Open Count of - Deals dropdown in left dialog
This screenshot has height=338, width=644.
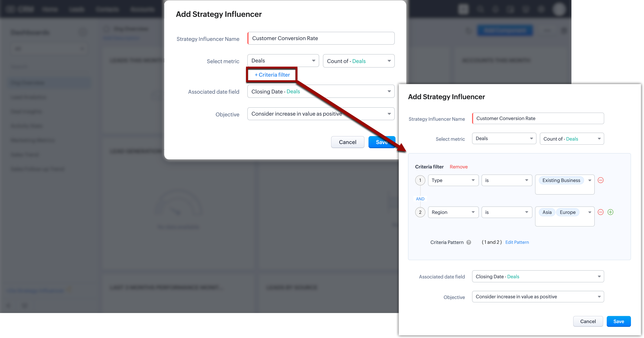(x=358, y=61)
